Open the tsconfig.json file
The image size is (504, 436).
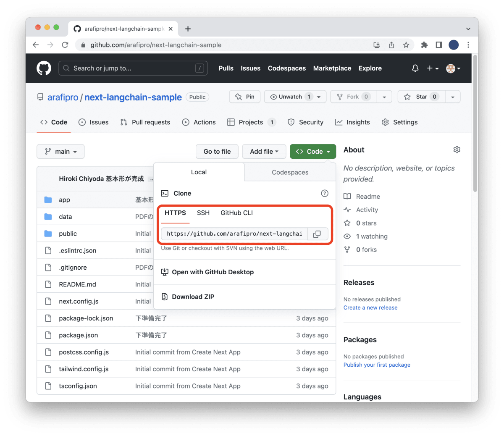point(78,386)
